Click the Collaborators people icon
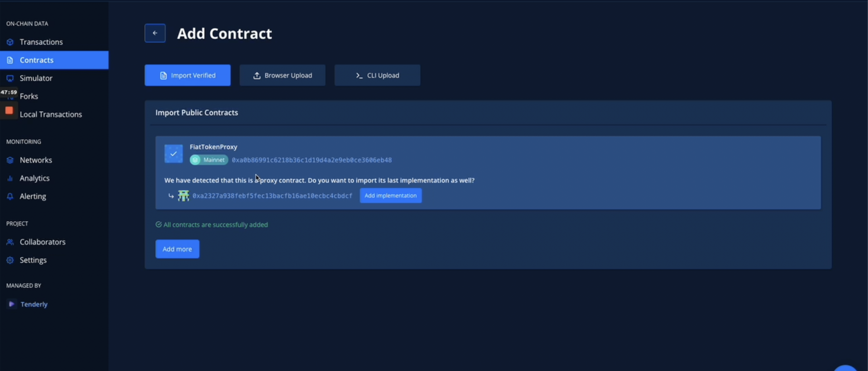 10,242
